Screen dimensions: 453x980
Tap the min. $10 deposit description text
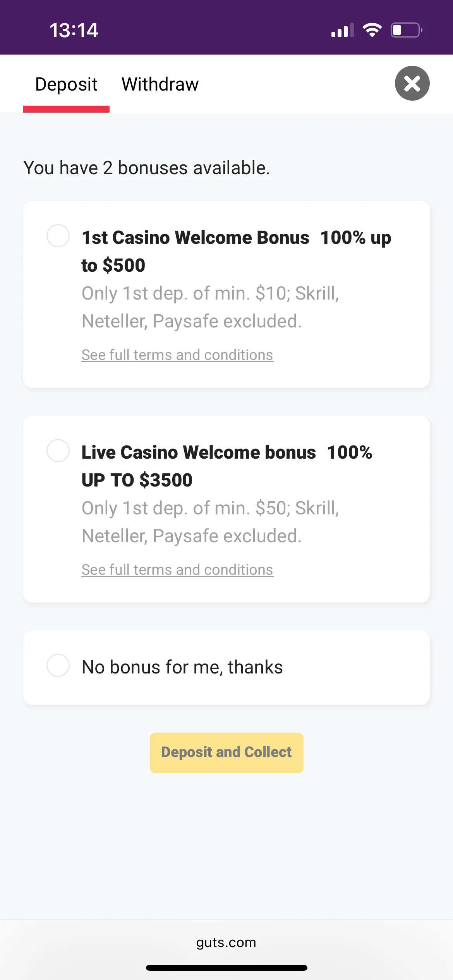click(210, 307)
